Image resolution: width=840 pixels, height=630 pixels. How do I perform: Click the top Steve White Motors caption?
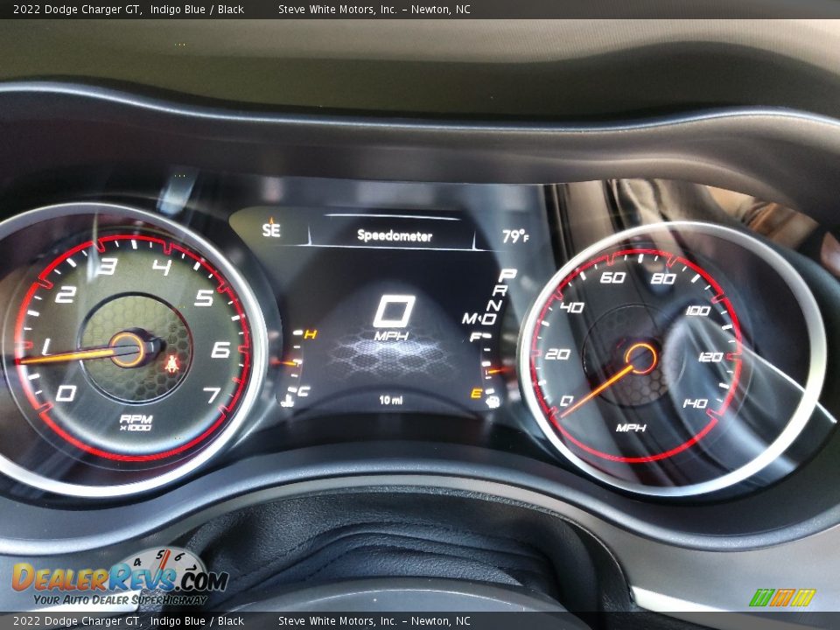click(x=374, y=9)
